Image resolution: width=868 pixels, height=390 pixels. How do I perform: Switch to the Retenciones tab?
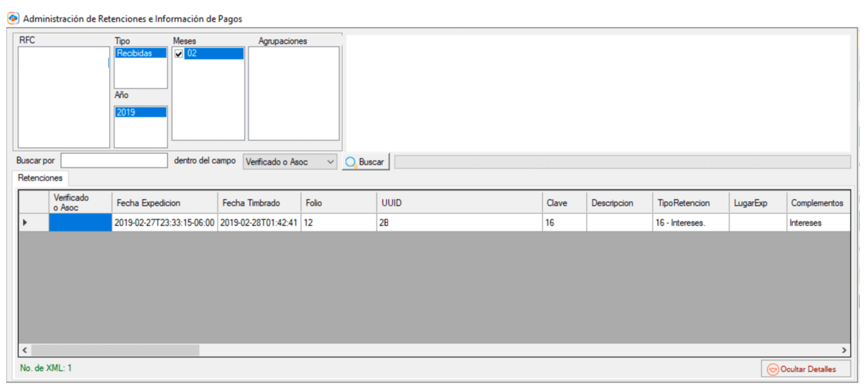(40, 178)
